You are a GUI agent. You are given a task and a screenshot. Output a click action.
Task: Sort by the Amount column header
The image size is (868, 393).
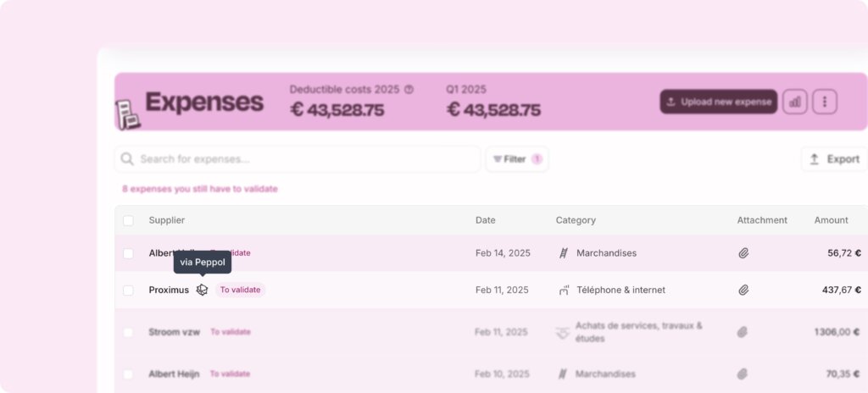point(831,220)
